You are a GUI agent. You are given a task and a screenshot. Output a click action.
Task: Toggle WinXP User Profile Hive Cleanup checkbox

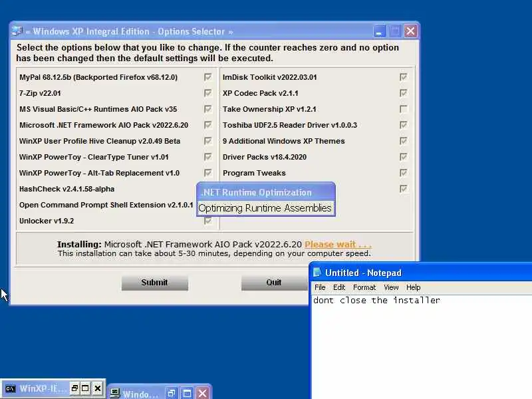[x=208, y=141]
